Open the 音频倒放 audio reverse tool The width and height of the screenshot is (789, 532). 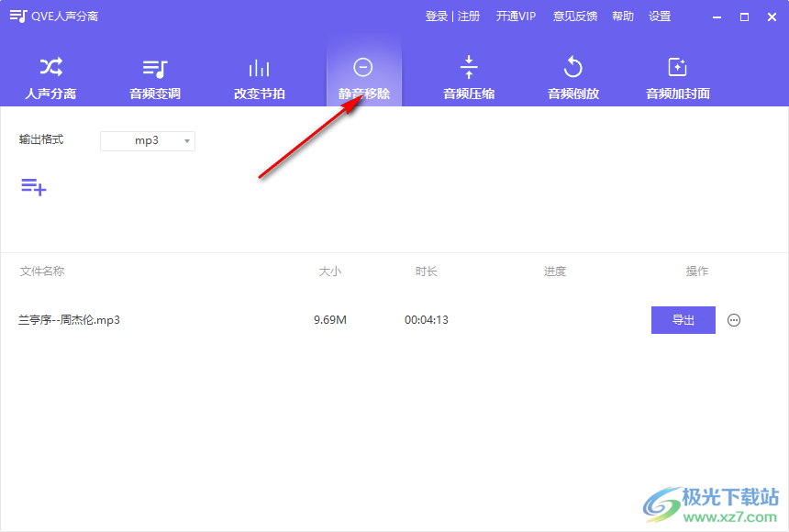click(572, 76)
